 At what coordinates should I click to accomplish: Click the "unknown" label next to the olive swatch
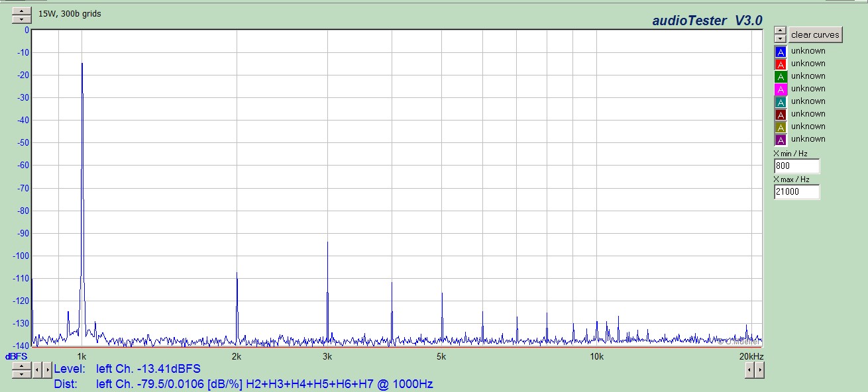[x=808, y=126]
